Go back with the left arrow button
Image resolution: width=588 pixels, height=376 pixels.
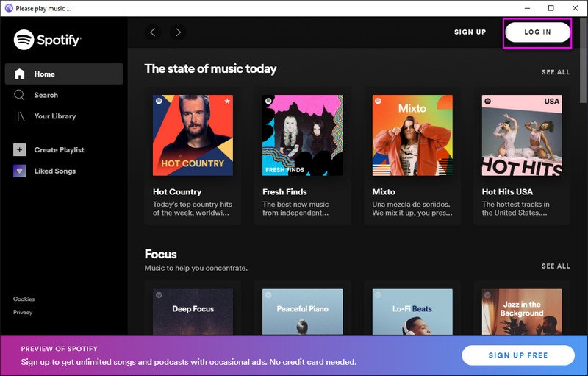point(153,32)
